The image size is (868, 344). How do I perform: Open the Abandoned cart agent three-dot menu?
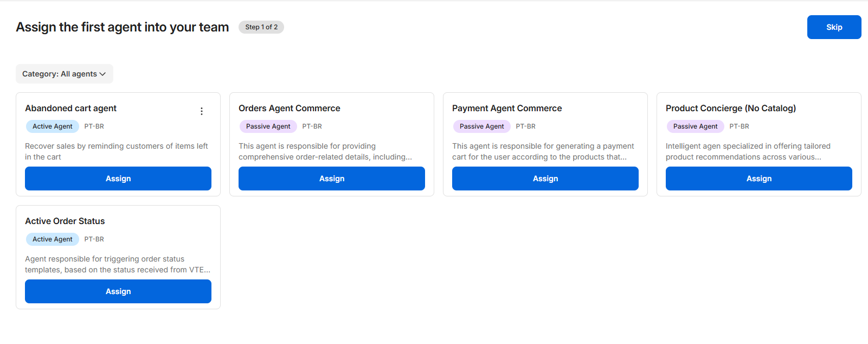(x=202, y=111)
